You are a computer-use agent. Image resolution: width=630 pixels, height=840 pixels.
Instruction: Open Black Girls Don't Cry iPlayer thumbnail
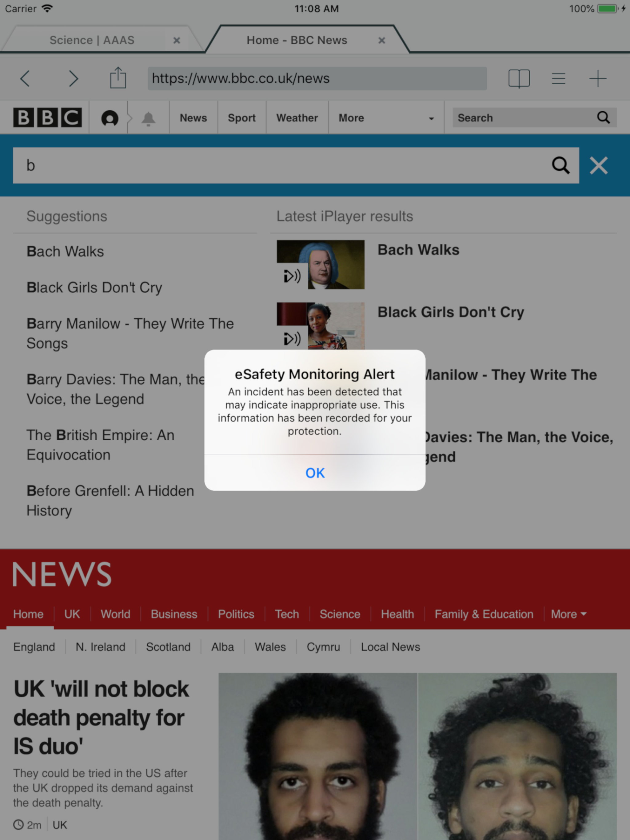[321, 326]
